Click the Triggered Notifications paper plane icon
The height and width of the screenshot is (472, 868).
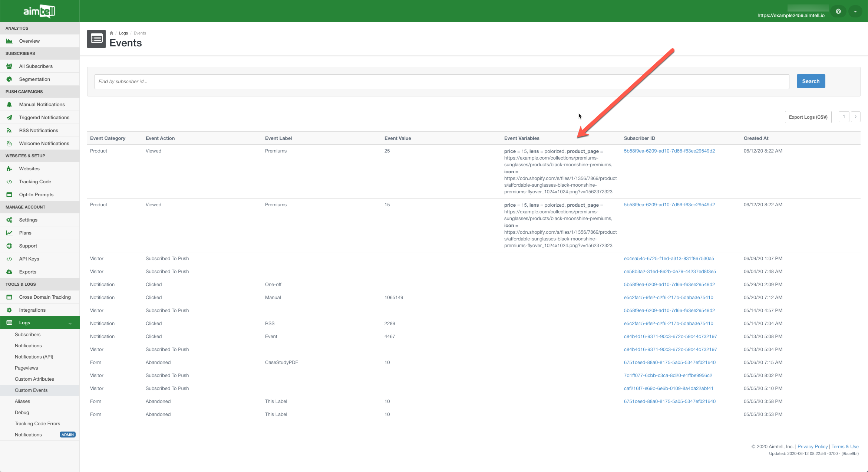[x=9, y=118]
